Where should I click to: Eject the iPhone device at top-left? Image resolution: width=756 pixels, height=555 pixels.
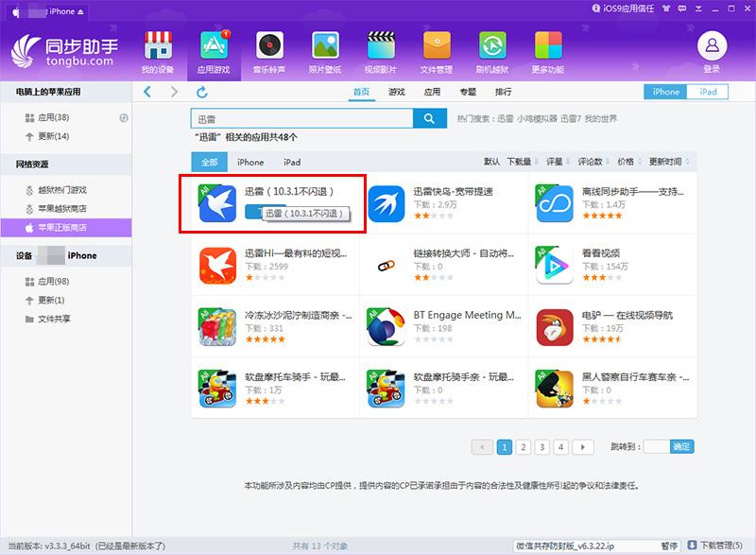coord(80,11)
